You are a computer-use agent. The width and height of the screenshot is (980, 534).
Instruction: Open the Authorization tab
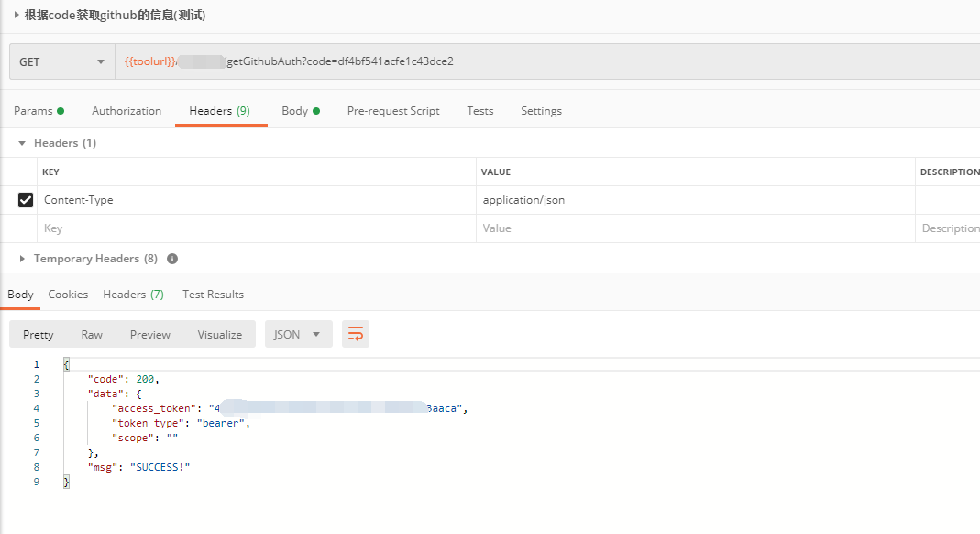point(127,111)
